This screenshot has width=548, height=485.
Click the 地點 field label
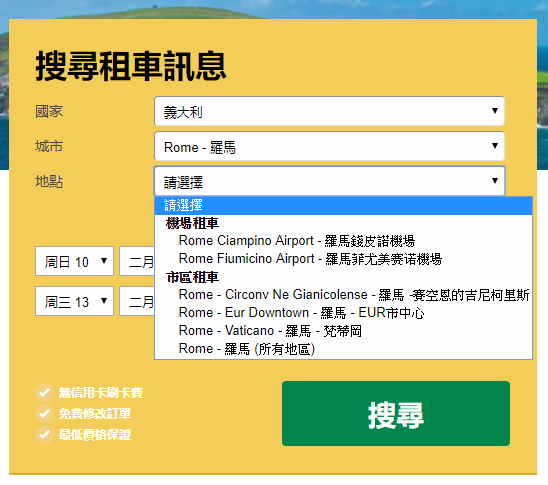click(x=49, y=181)
